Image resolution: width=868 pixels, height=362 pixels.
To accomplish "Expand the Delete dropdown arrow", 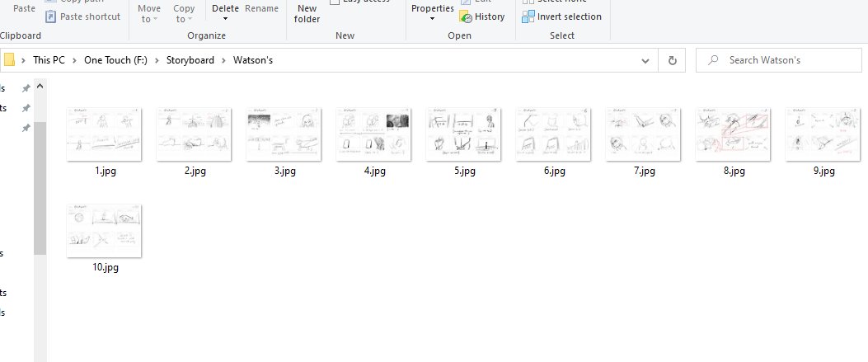I will point(225,19).
